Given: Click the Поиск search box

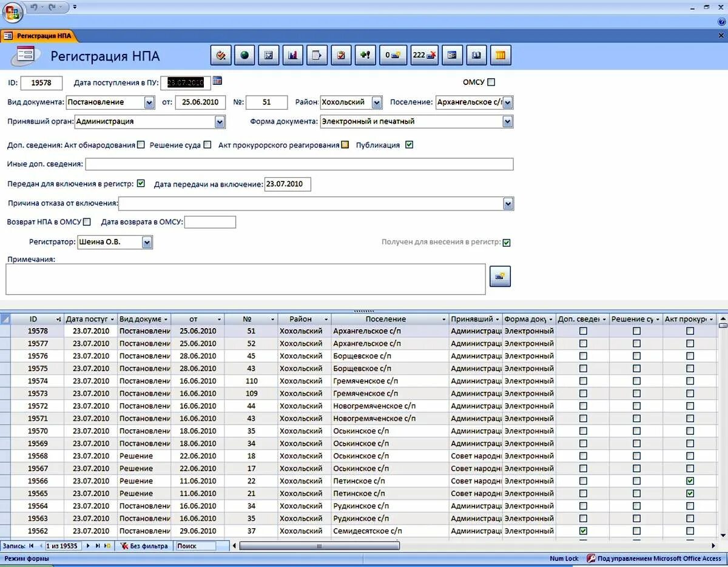Looking at the screenshot, I should 195,546.
